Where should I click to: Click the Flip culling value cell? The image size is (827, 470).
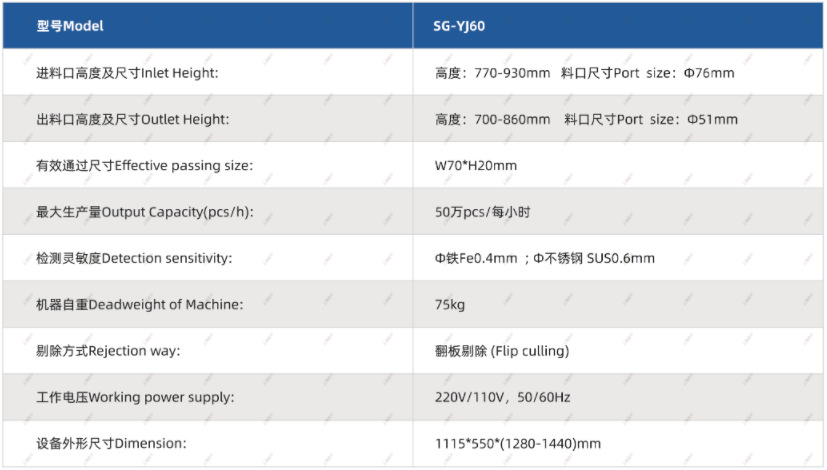click(502, 351)
